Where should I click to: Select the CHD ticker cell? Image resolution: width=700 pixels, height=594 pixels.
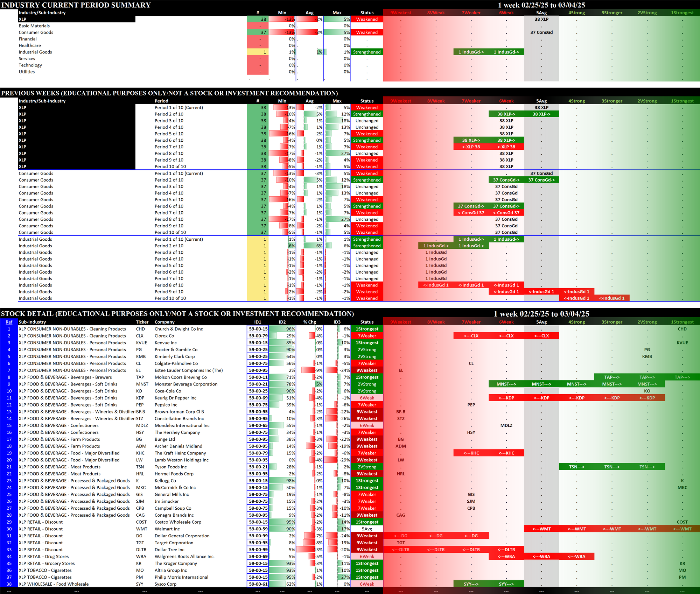[140, 329]
